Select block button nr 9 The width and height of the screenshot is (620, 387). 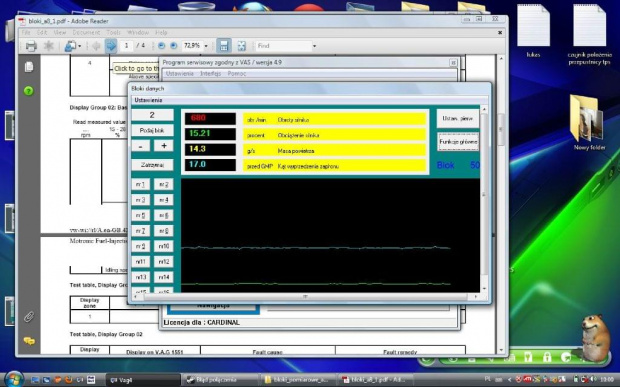140,246
